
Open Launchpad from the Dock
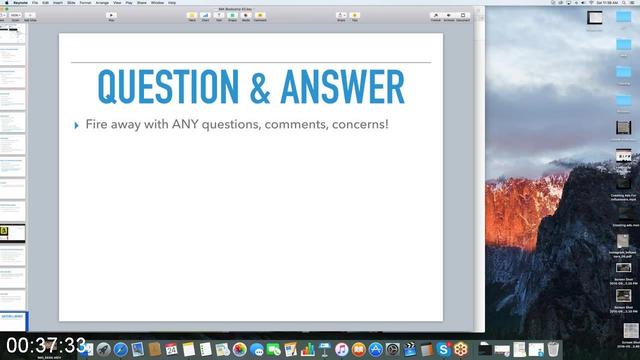(x=104, y=349)
